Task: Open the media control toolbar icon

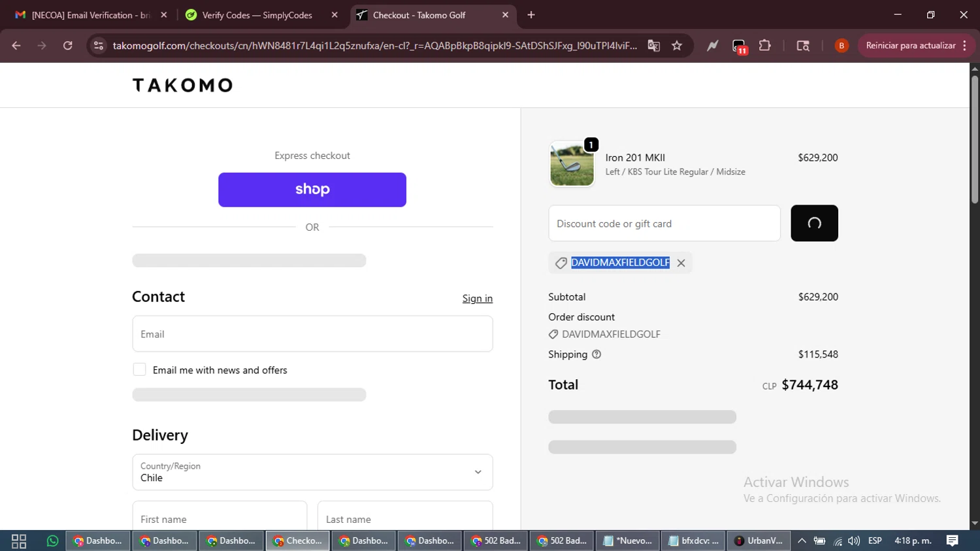Action: [803, 46]
